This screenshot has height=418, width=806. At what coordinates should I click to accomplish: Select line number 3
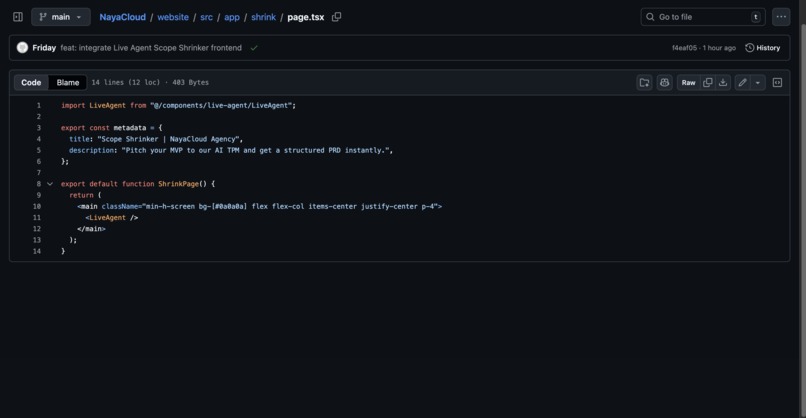pyautogui.click(x=39, y=128)
